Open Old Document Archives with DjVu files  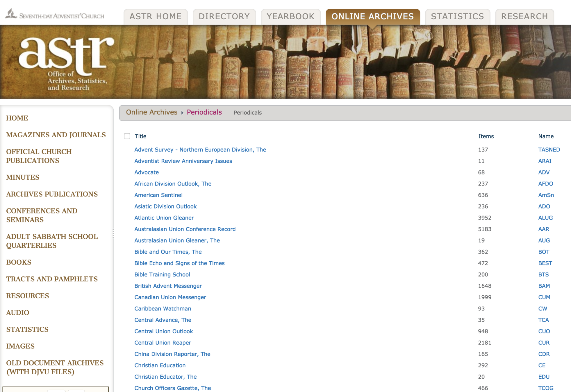55,367
